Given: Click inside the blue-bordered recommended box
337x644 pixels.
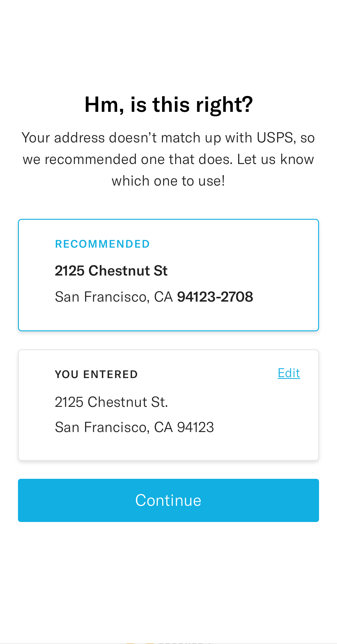Looking at the screenshot, I should 168,275.
